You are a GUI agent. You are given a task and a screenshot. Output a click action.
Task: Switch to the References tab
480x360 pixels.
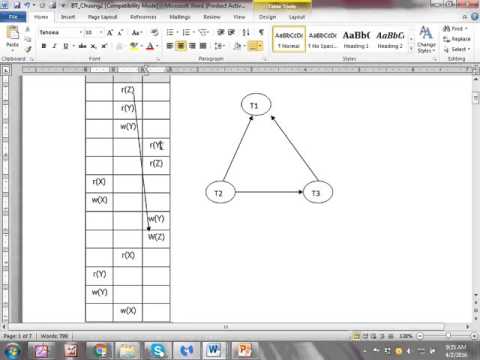coord(143,17)
